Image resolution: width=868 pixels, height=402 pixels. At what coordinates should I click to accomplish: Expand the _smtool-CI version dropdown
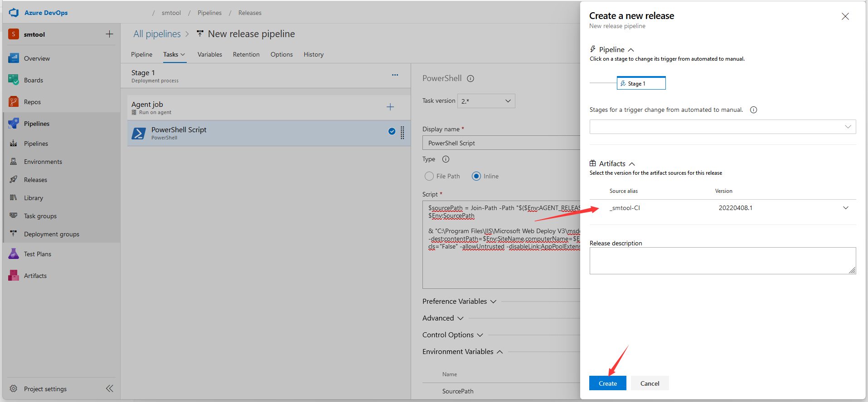pyautogui.click(x=845, y=208)
